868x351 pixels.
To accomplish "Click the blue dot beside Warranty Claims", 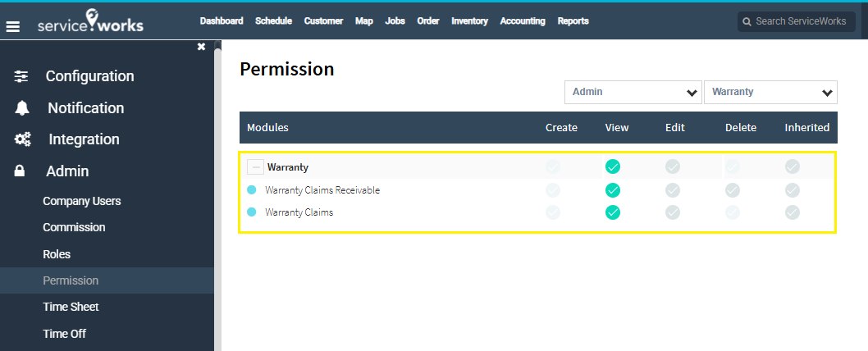I will click(252, 212).
